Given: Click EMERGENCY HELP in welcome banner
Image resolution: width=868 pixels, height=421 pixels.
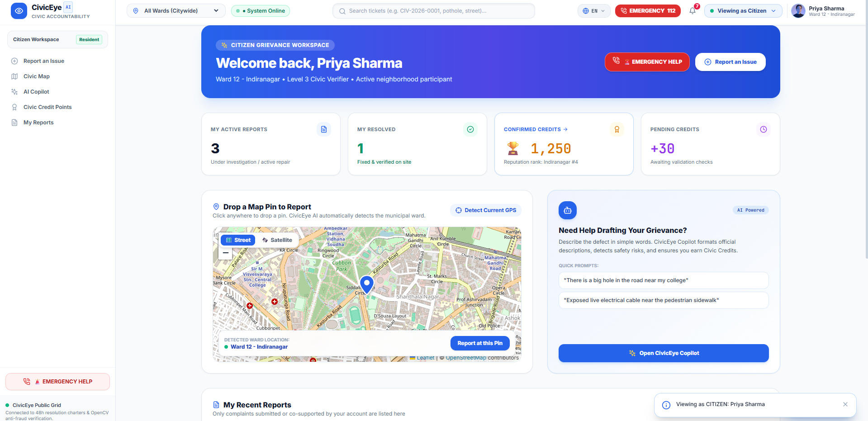Looking at the screenshot, I should [x=647, y=62].
